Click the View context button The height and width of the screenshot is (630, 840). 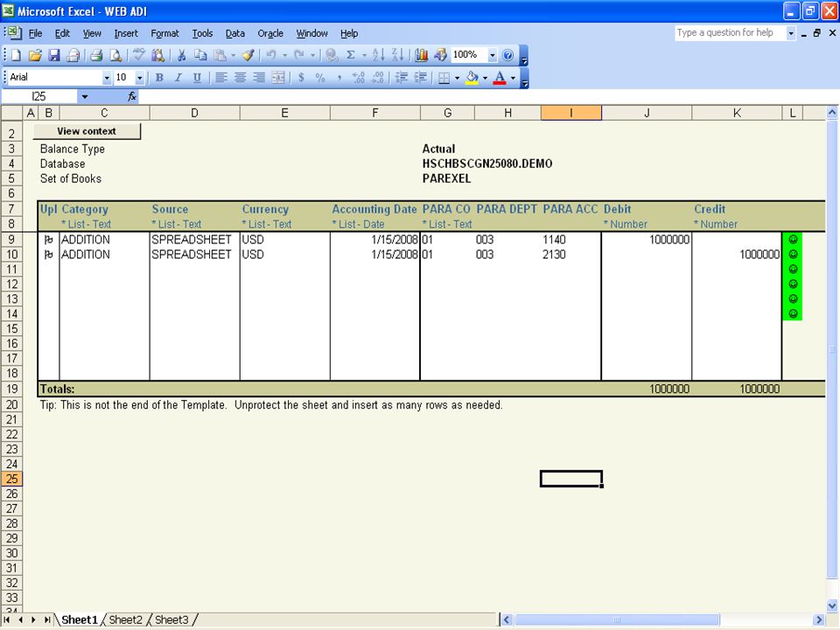tap(87, 131)
